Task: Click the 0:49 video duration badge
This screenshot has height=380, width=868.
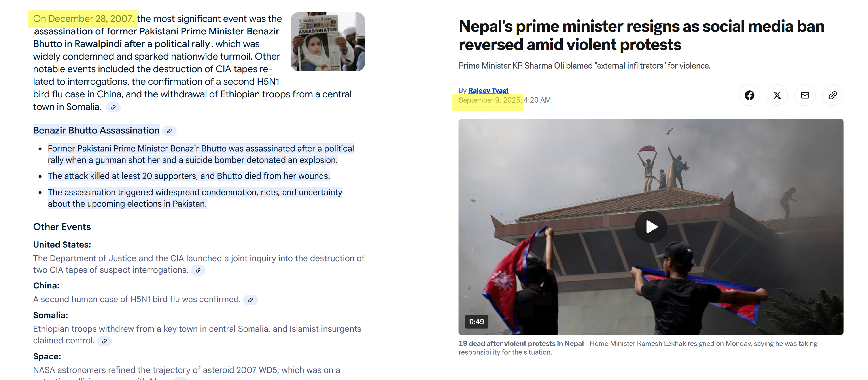Action: click(x=477, y=322)
